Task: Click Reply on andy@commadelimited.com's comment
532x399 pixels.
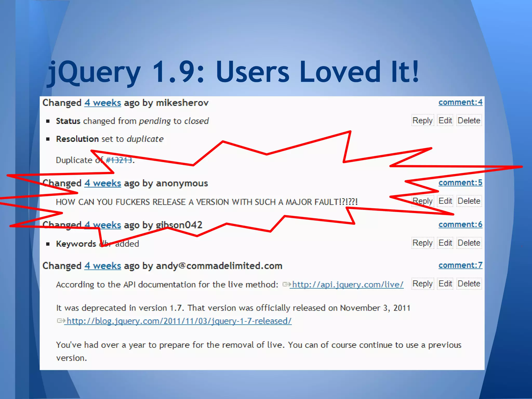Action: click(423, 283)
